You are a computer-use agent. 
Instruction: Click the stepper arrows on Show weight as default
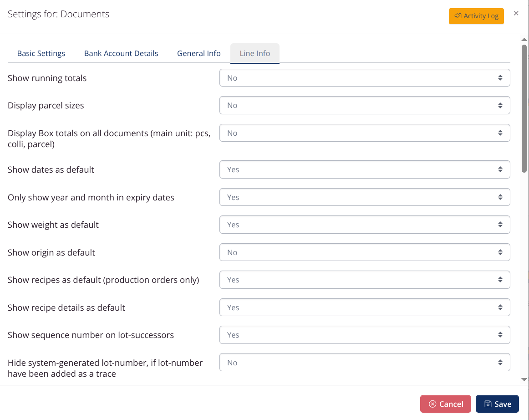pyautogui.click(x=501, y=225)
